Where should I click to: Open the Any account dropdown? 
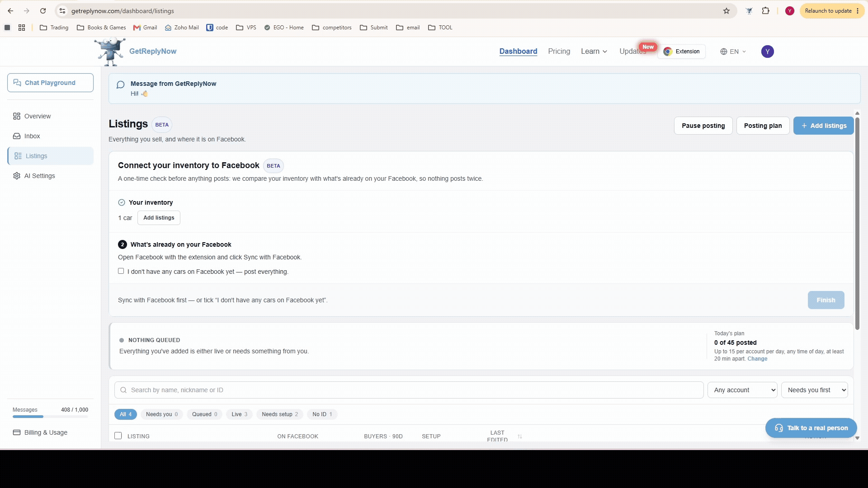742,390
